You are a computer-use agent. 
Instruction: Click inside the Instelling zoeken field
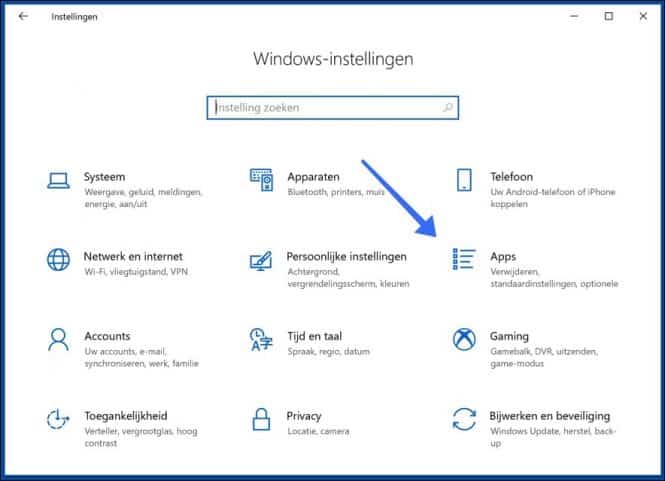pos(332,108)
